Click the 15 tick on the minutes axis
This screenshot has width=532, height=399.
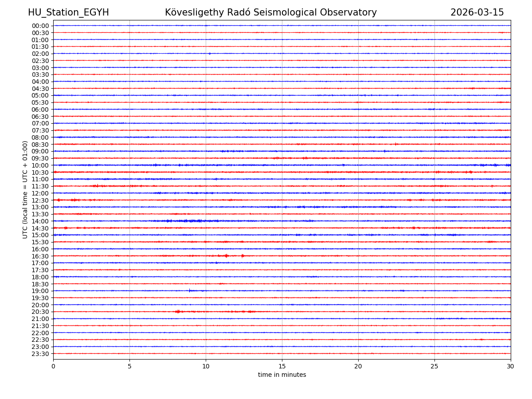click(282, 367)
